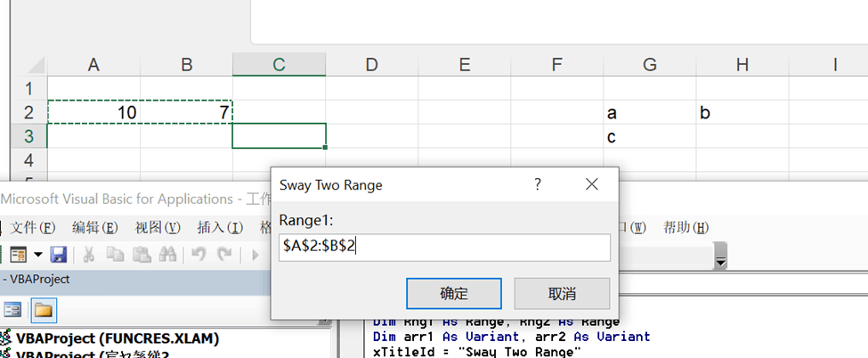
Task: Click the 取消 (Cancel) button
Action: point(562,294)
